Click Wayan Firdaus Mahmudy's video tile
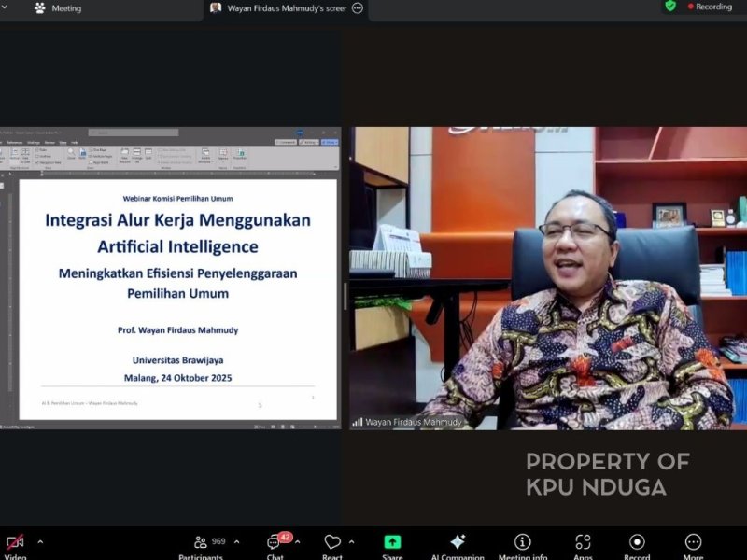This screenshot has height=560, width=747. point(548,278)
